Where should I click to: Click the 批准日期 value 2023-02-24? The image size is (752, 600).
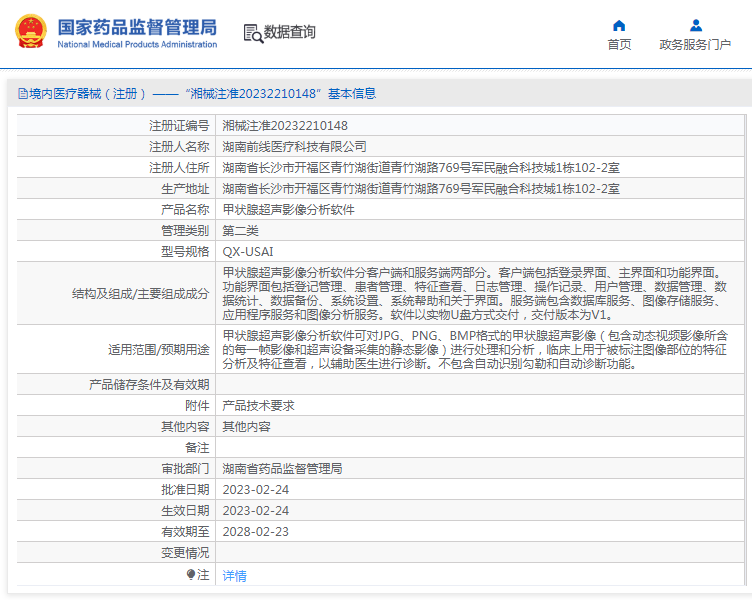(256, 490)
